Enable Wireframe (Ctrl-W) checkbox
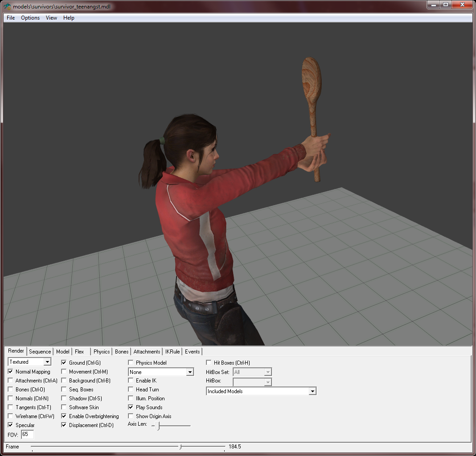The height and width of the screenshot is (456, 476). (x=11, y=416)
